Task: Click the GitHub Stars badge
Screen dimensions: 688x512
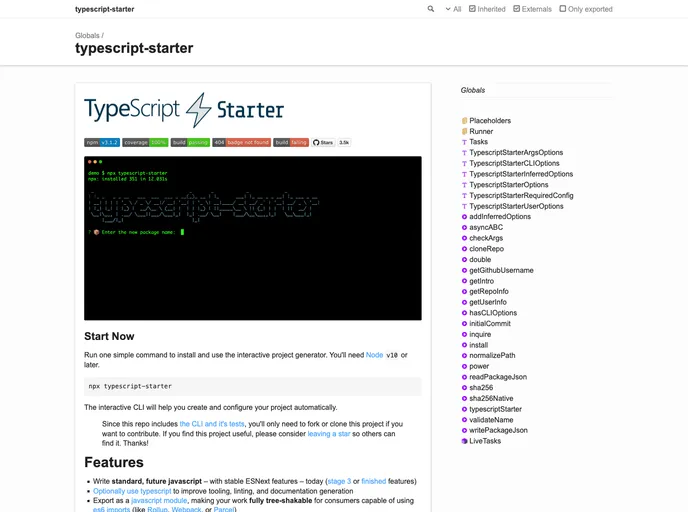Action: [323, 143]
